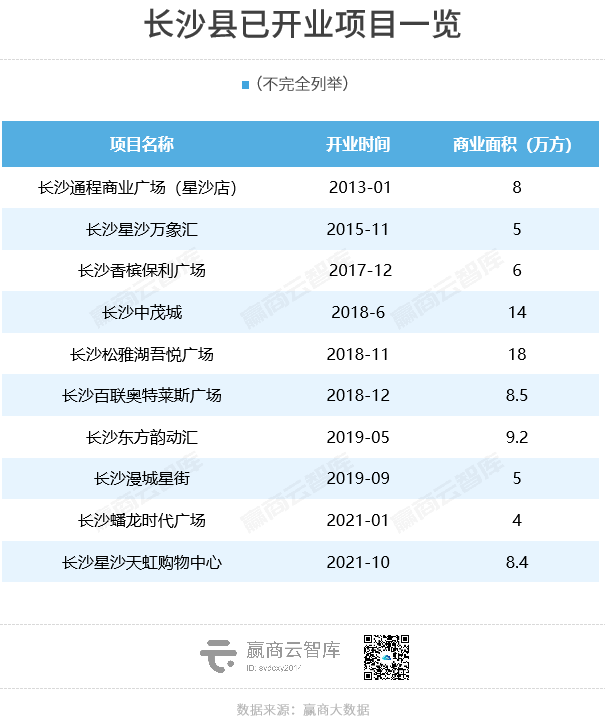Click area value 8.5
This screenshot has width=605, height=725.
pyautogui.click(x=517, y=395)
